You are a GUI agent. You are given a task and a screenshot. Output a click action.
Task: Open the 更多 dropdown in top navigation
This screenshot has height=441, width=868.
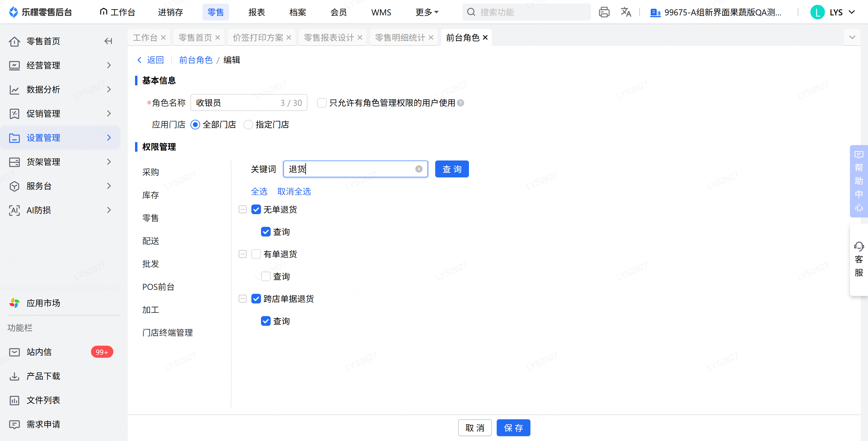427,12
